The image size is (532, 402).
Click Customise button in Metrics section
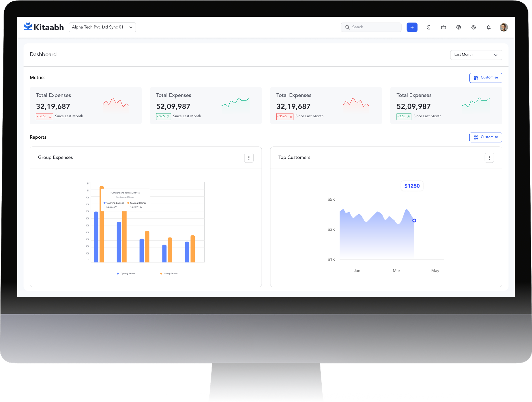click(x=486, y=78)
